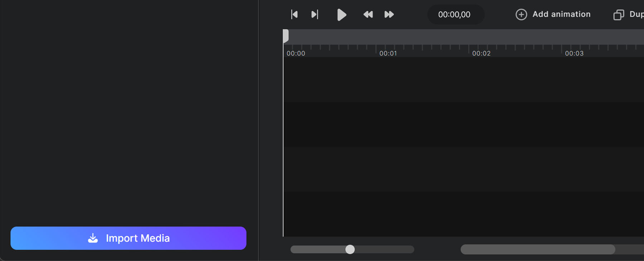Screen dimensions: 644x261
Task: Click the Duplicate overlapping squares icon
Action: pos(619,15)
